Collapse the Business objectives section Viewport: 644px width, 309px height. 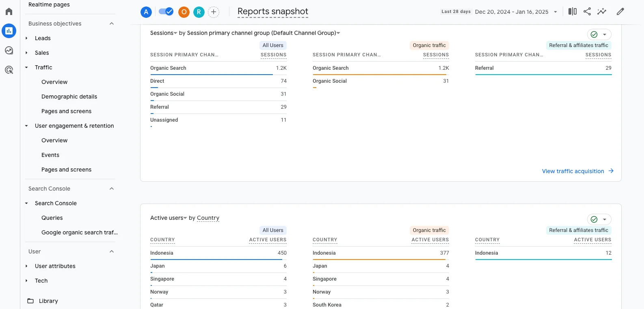[112, 24]
